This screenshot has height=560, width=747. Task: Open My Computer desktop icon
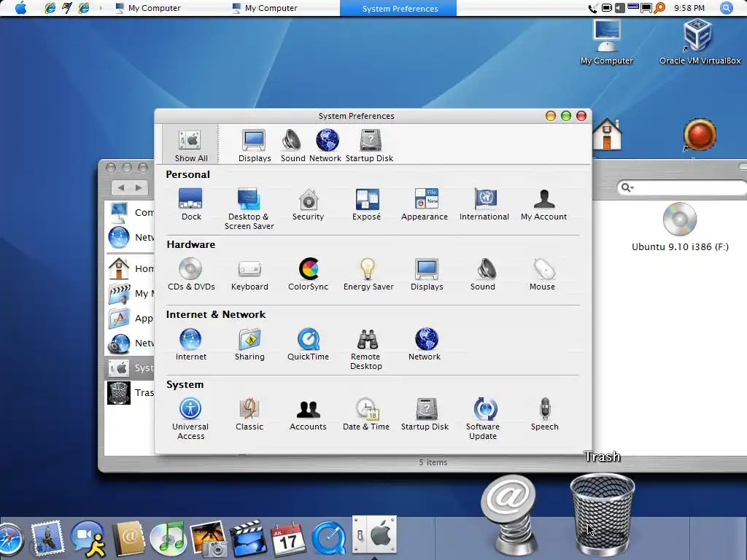(606, 42)
